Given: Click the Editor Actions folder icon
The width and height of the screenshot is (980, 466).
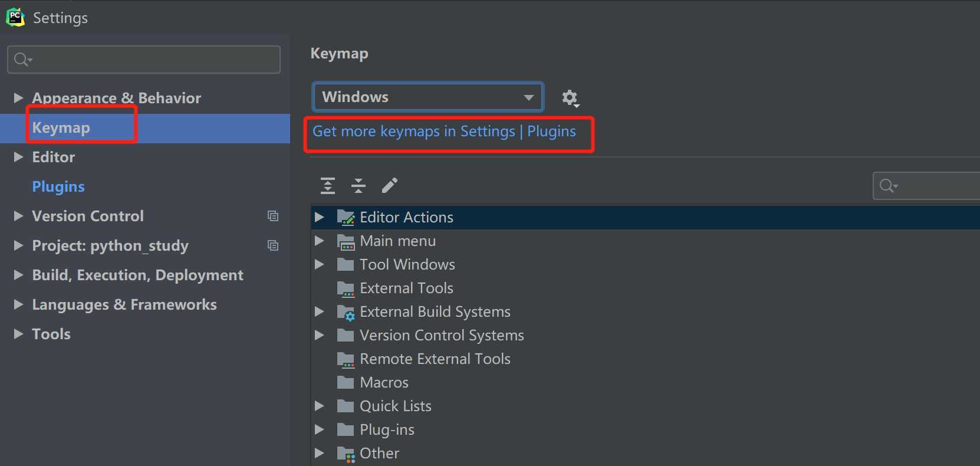Looking at the screenshot, I should 346,218.
